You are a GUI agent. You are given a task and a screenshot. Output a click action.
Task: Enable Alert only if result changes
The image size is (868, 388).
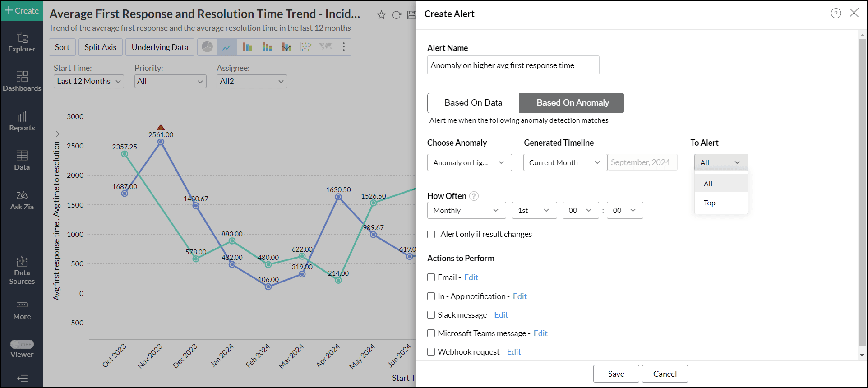tap(431, 234)
